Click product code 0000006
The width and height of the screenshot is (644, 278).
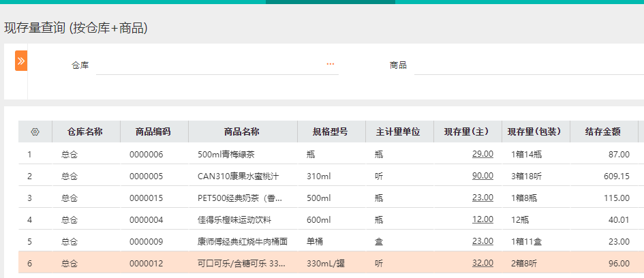pos(147,155)
